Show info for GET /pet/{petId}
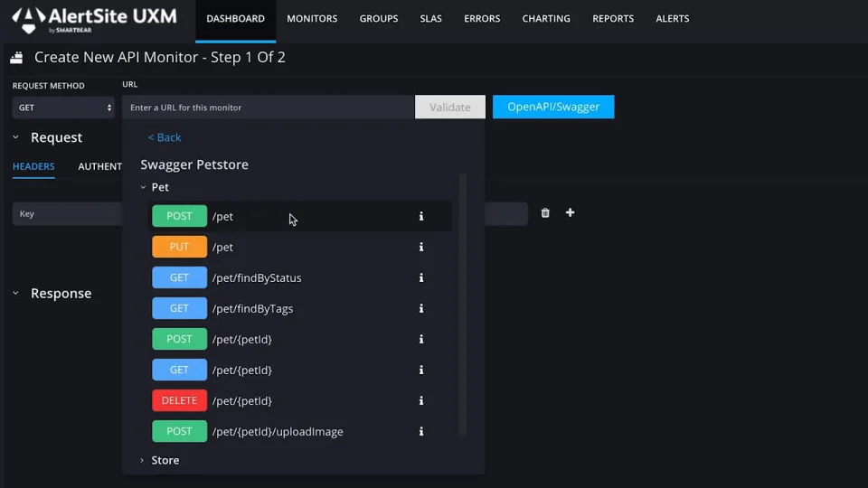 click(x=421, y=370)
